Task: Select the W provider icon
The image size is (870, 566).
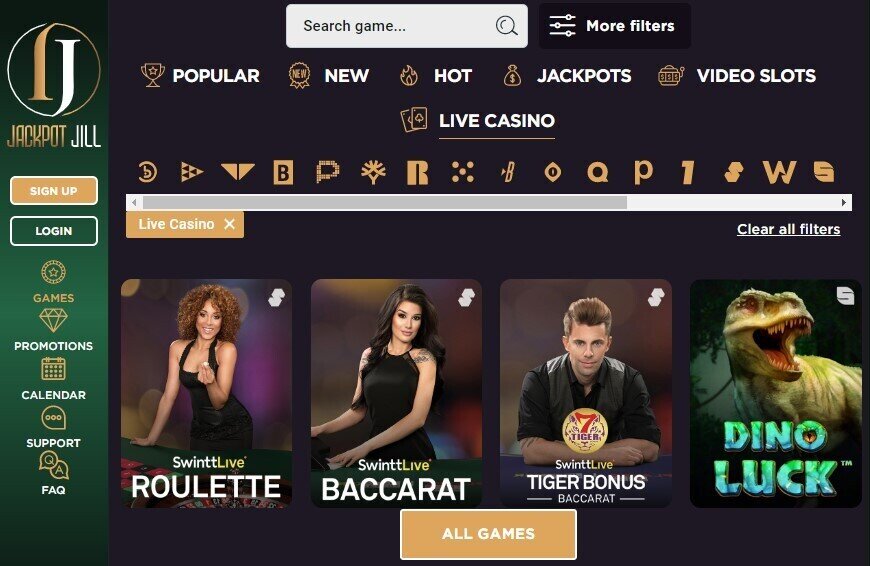Action: coord(779,173)
